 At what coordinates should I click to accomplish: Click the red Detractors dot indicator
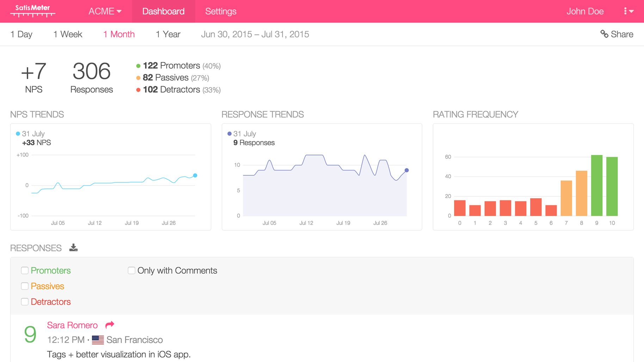(x=138, y=89)
